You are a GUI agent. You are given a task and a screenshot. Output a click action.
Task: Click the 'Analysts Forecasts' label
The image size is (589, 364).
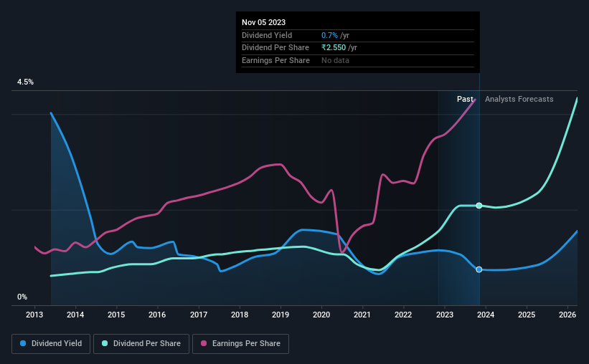[519, 99]
